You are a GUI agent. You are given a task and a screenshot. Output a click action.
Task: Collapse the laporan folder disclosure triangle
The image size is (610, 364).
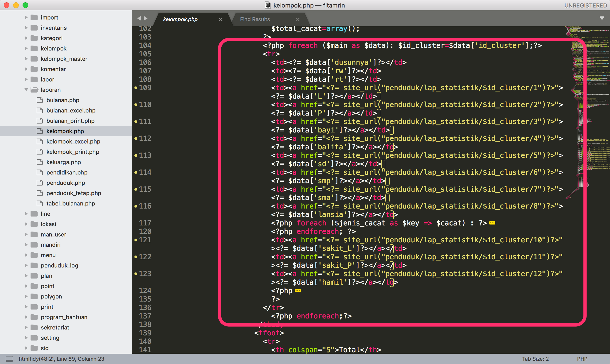[x=26, y=89]
